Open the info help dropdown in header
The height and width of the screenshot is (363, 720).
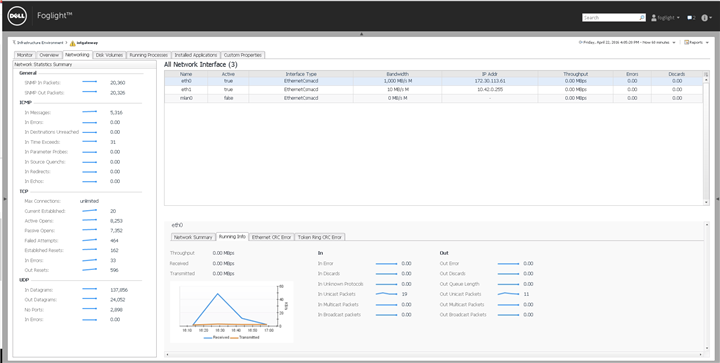coord(707,17)
